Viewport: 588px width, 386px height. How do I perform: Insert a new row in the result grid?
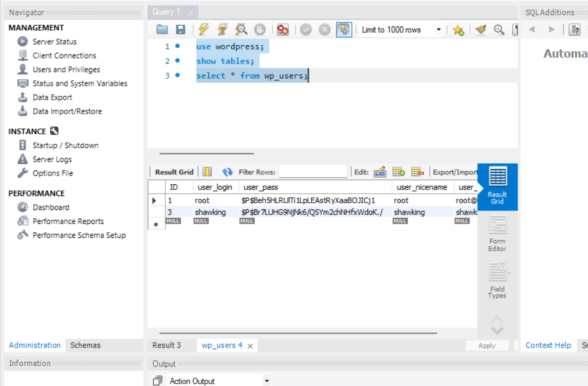399,172
